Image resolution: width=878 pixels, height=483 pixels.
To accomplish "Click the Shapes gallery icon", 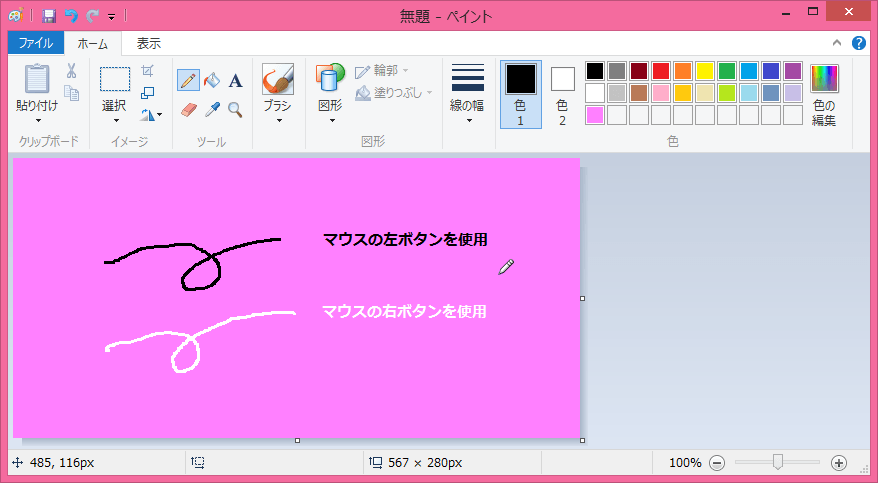I will (x=330, y=77).
